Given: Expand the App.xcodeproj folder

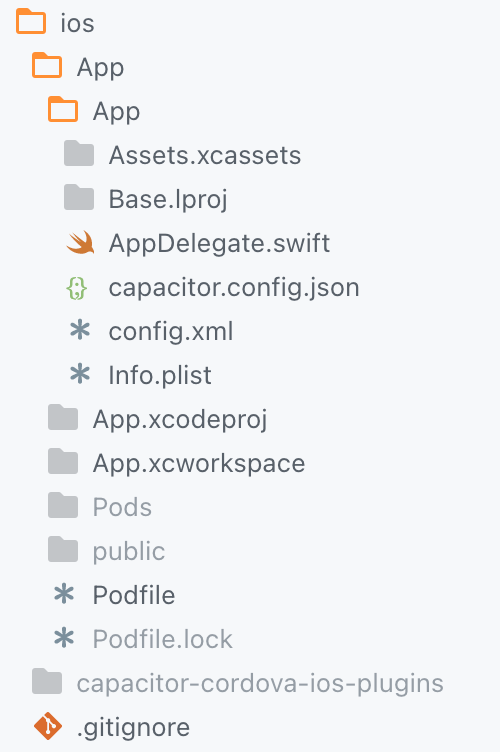Looking at the screenshot, I should (158, 419).
